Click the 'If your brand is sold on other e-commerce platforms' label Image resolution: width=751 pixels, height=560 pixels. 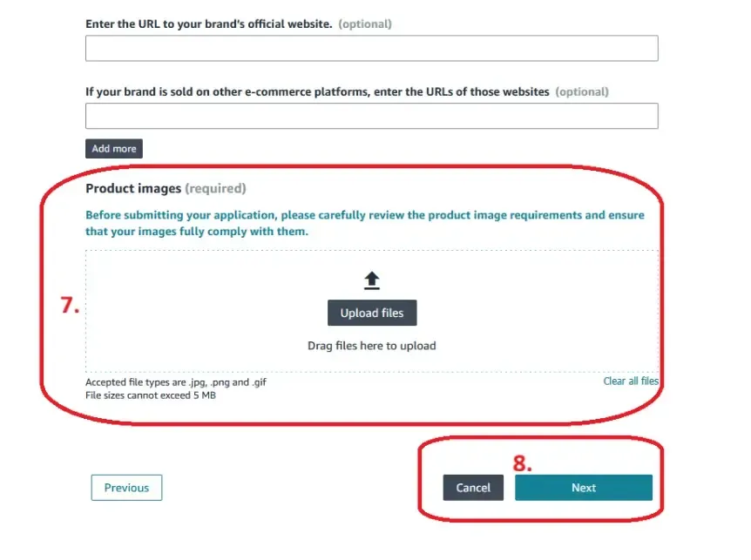[x=317, y=91]
